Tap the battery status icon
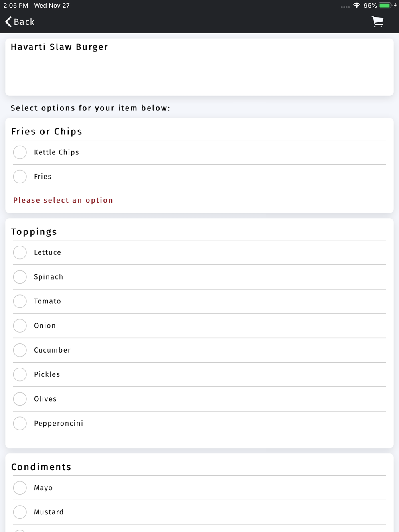 point(385,6)
